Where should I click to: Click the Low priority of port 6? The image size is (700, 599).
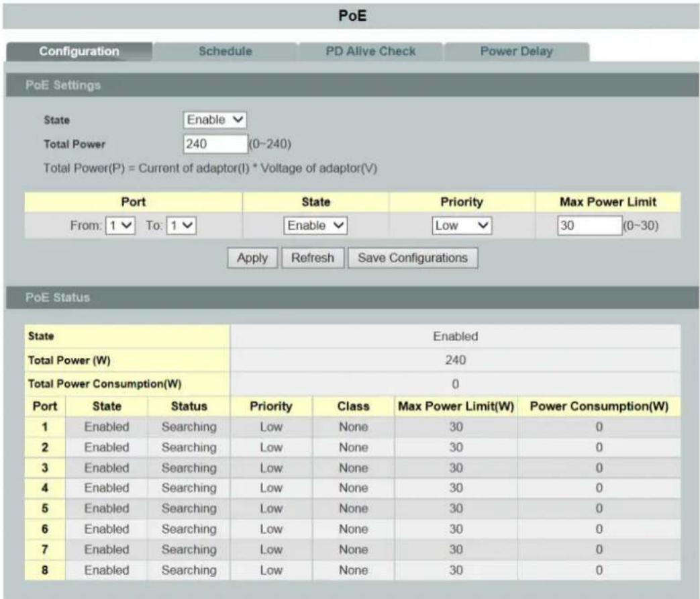[x=271, y=529]
